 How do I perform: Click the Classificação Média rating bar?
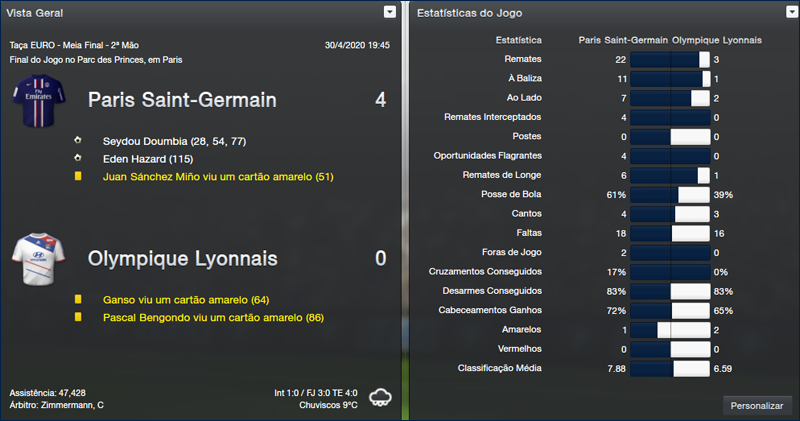pos(670,368)
